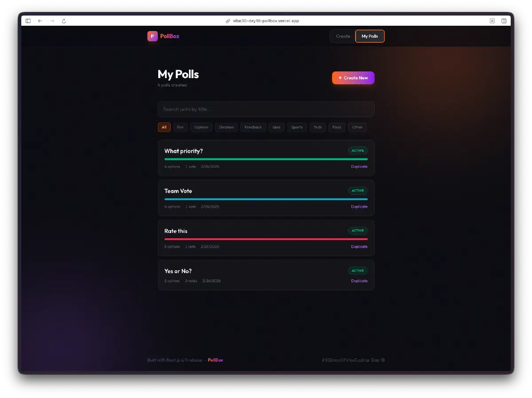Open split view icon in toolbar
This screenshot has height=398, width=532.
[504, 21]
